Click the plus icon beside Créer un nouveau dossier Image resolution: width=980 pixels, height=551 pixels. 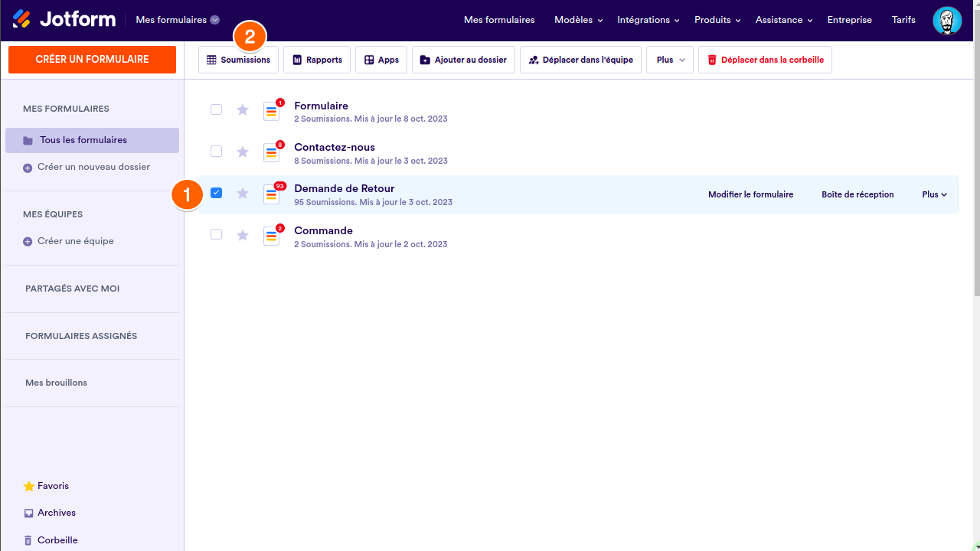(28, 168)
